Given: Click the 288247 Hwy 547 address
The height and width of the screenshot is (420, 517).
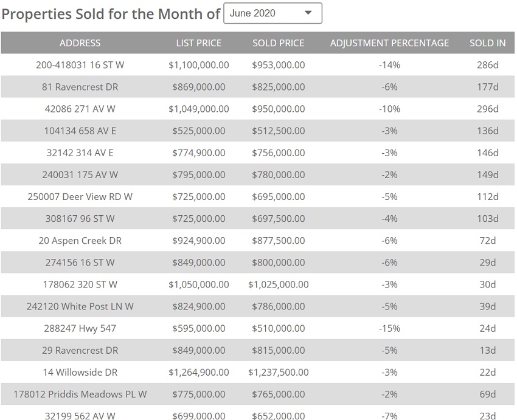Looking at the screenshot, I should tap(80, 328).
